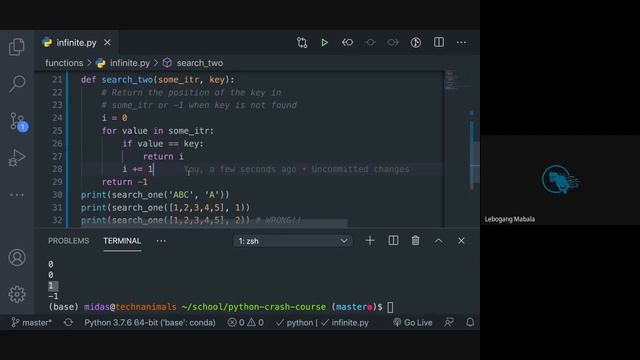
Task: Kill terminal with the trash icon
Action: pos(416,241)
